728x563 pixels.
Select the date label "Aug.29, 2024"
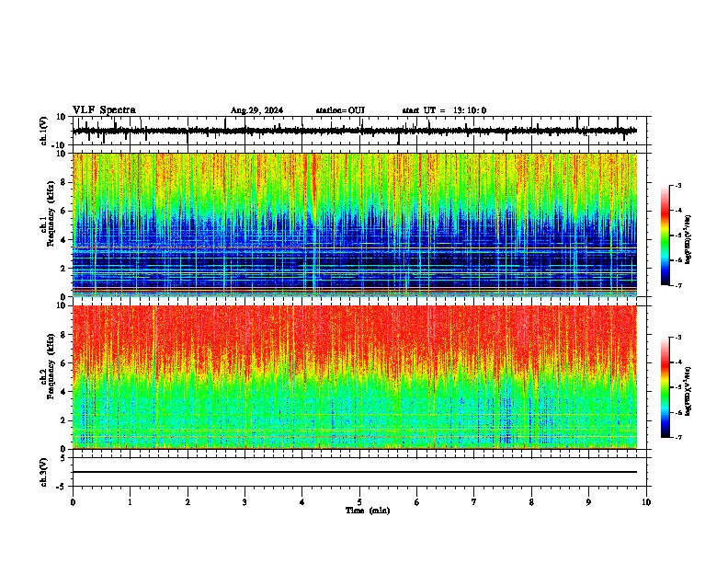click(256, 110)
